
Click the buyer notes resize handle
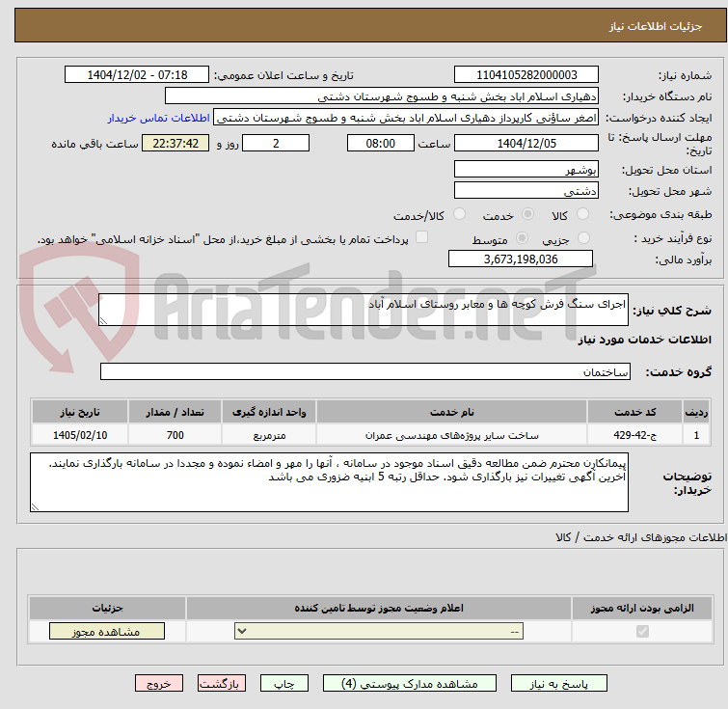[x=35, y=506]
